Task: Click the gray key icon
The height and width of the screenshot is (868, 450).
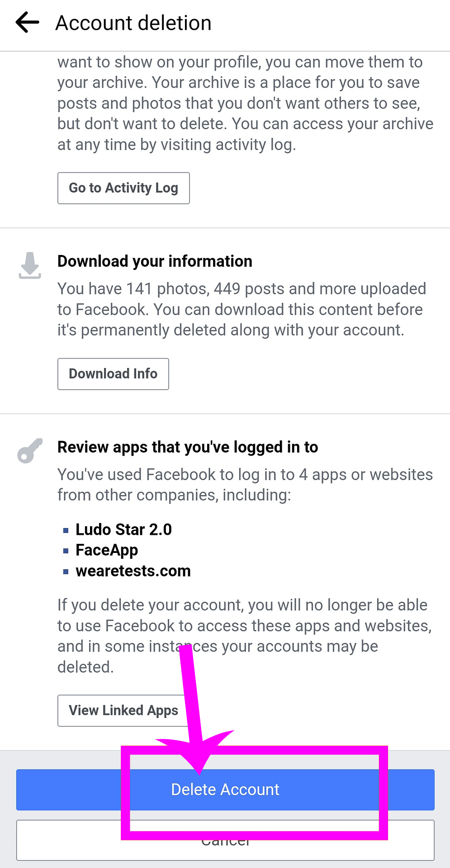Action: pos(30,451)
